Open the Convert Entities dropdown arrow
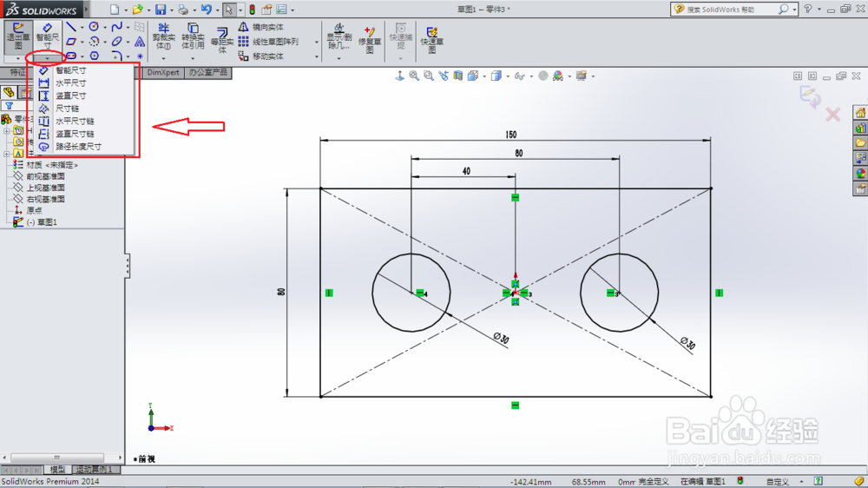 pyautogui.click(x=193, y=58)
